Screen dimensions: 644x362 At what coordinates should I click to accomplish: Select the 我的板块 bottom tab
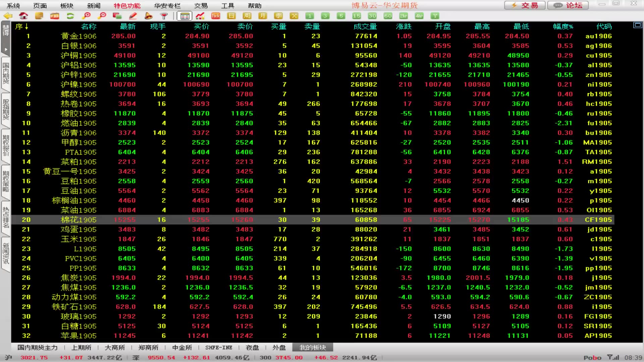click(x=313, y=348)
